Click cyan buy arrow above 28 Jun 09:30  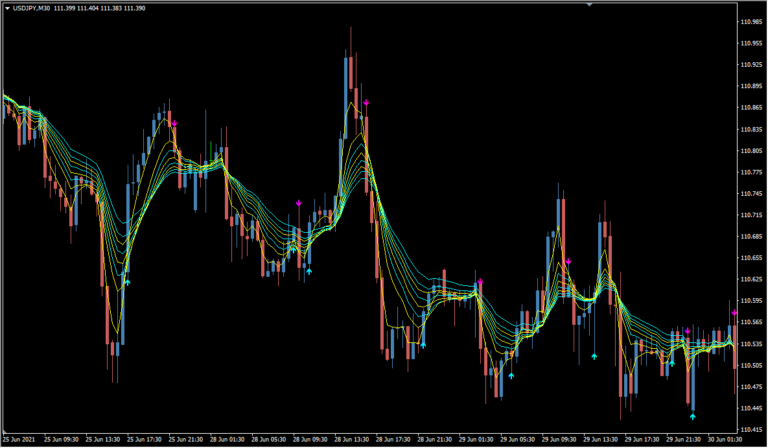[x=309, y=270]
